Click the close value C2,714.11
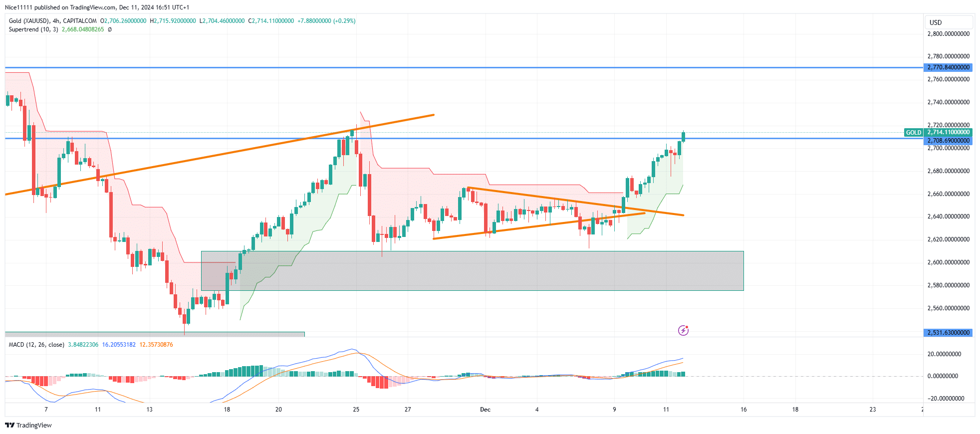Viewport: 980px width, 434px height. pyautogui.click(x=271, y=21)
